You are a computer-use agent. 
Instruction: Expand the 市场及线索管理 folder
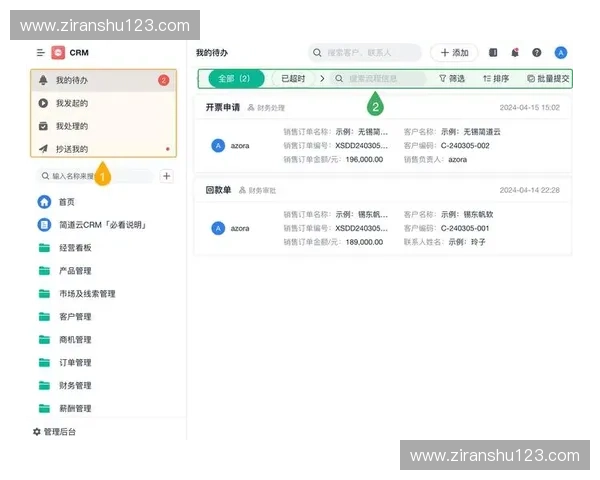click(77, 294)
